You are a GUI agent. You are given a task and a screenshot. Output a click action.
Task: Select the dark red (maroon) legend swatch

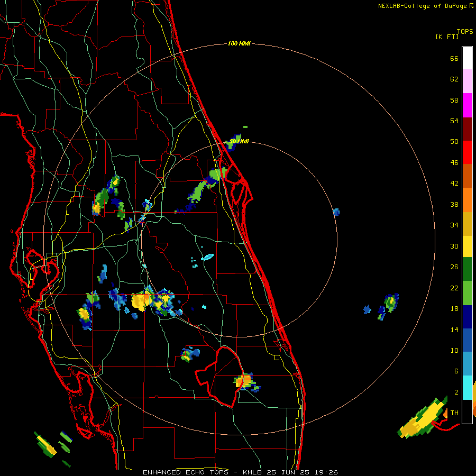pyautogui.click(x=467, y=129)
